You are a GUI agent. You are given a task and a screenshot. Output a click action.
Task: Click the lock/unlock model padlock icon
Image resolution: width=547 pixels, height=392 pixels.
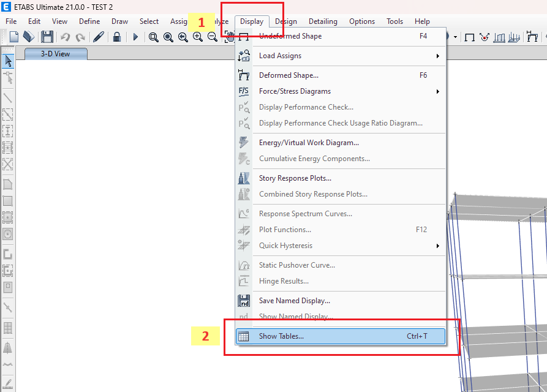[x=116, y=37]
